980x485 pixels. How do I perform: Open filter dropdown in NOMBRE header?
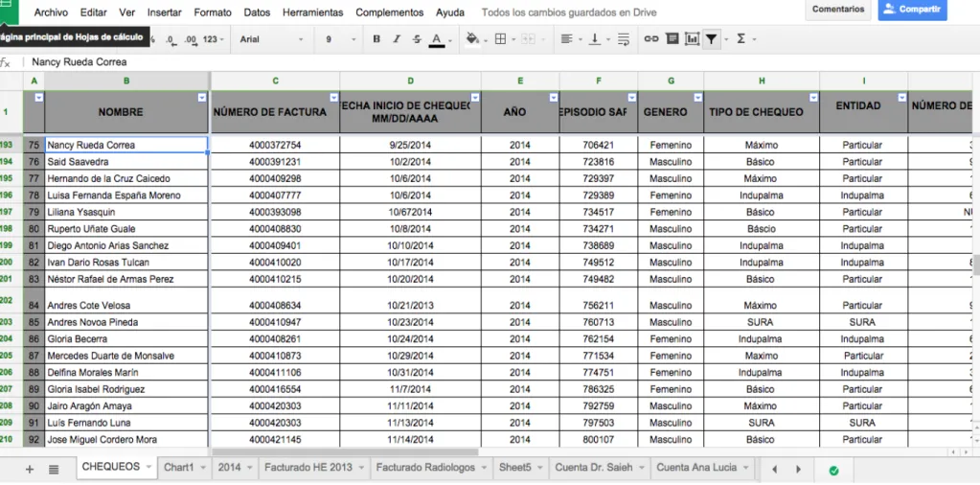[202, 97]
